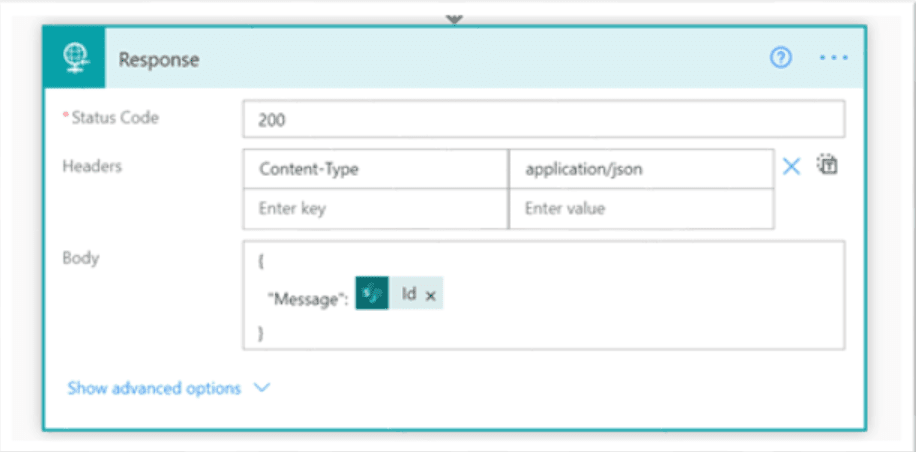Click the empty Enter key field
The height and width of the screenshot is (452, 916).
[375, 209]
